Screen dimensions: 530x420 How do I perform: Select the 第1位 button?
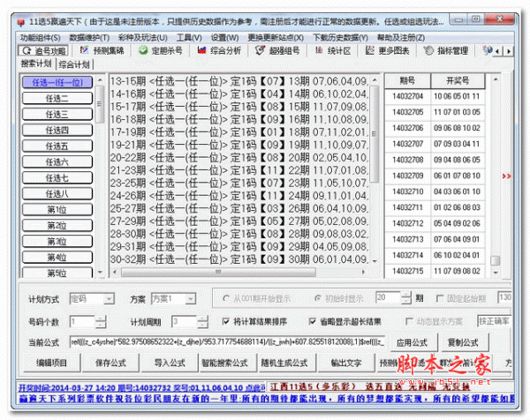coord(57,209)
